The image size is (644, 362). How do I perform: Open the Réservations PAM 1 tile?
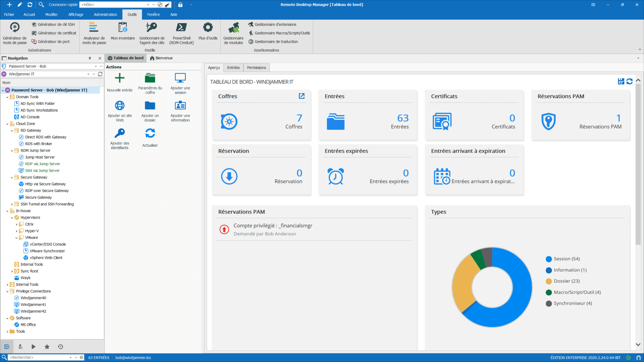[581, 115]
